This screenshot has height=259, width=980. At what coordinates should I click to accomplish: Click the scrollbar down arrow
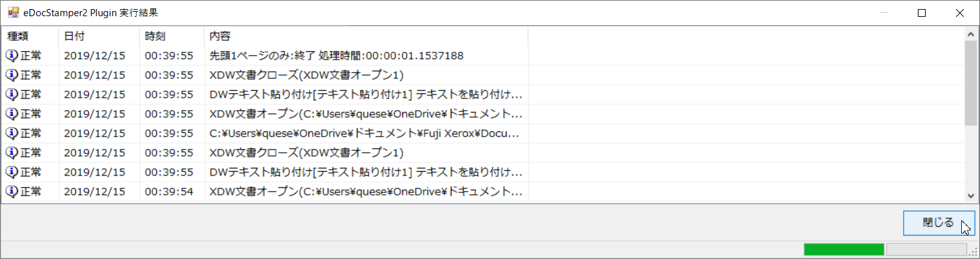970,196
